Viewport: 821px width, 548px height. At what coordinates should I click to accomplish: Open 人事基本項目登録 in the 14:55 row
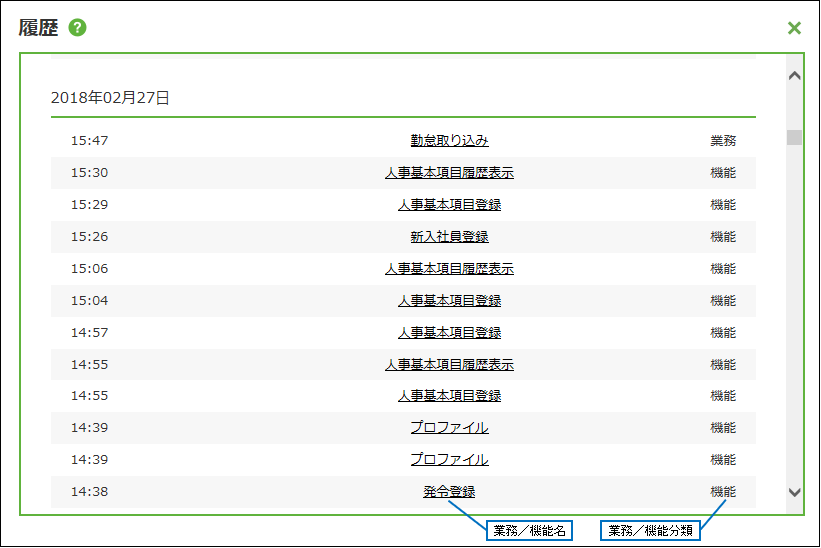pos(449,396)
